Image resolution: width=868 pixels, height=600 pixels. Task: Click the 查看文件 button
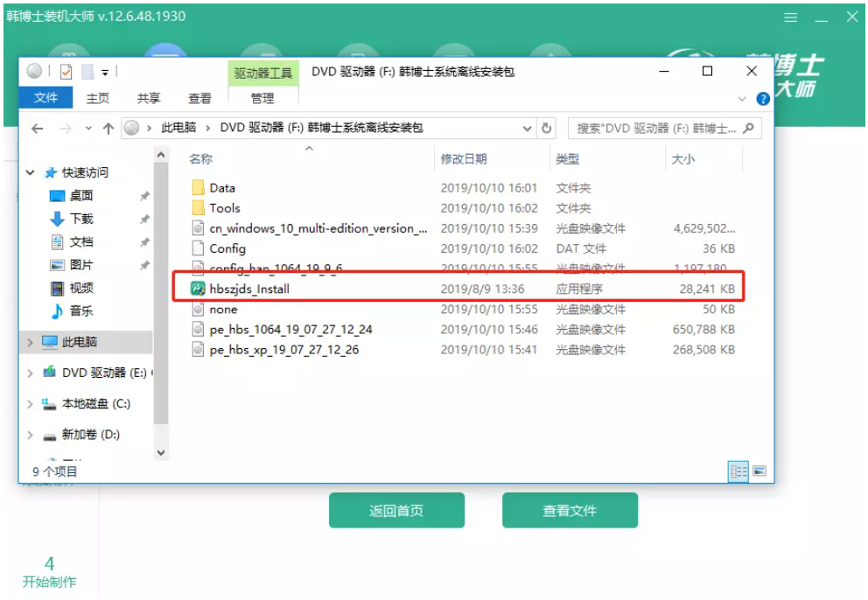click(570, 510)
